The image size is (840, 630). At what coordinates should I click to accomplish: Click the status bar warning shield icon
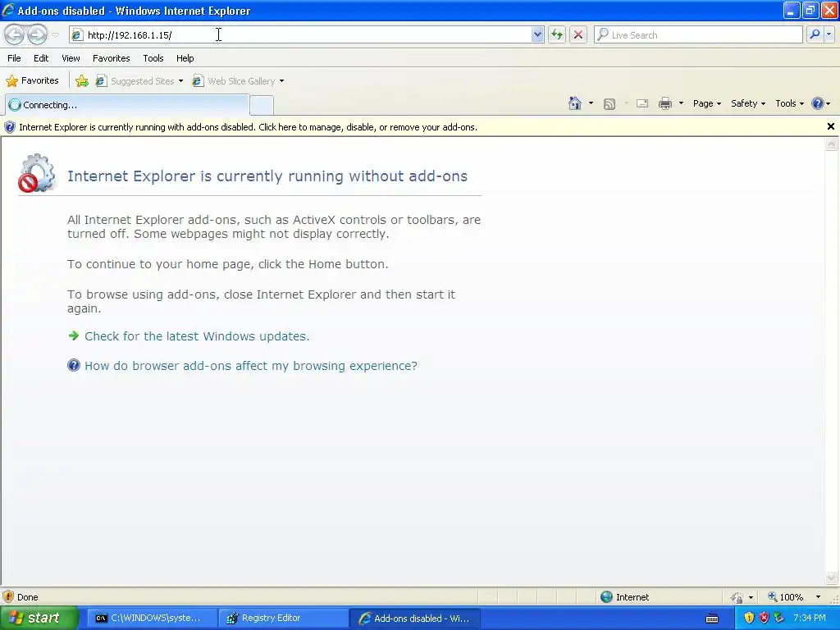(x=8, y=597)
